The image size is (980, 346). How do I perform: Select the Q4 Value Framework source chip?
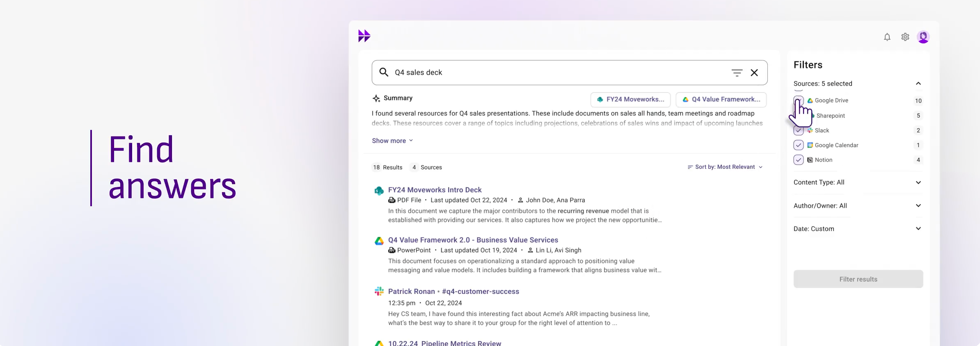coord(721,100)
